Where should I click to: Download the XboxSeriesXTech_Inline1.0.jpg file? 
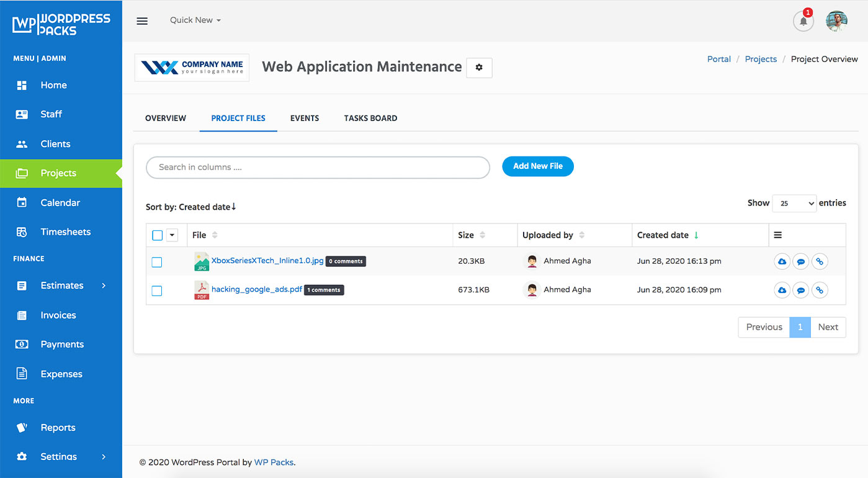(782, 261)
